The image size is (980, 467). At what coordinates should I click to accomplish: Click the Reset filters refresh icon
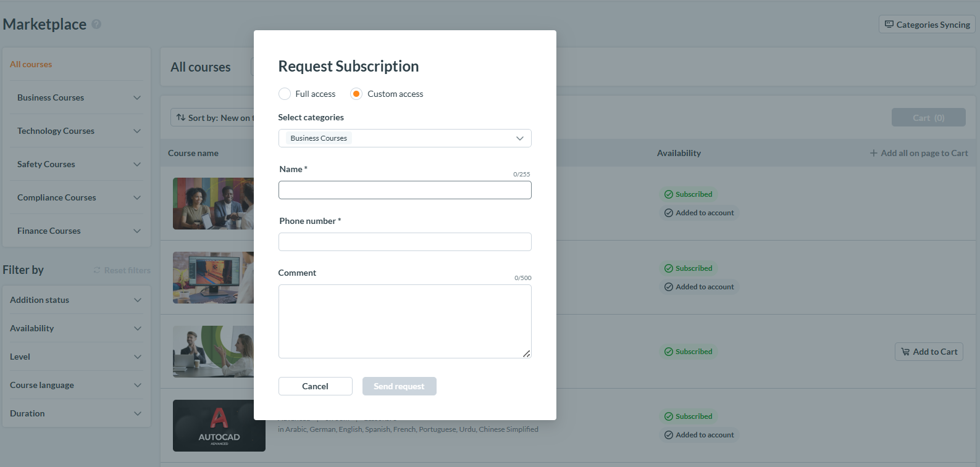97,270
